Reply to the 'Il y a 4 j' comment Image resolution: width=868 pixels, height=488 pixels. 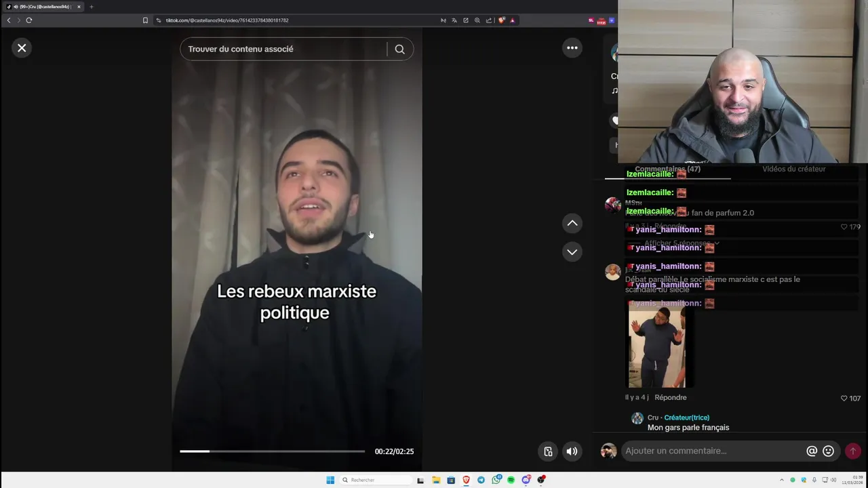coord(671,397)
